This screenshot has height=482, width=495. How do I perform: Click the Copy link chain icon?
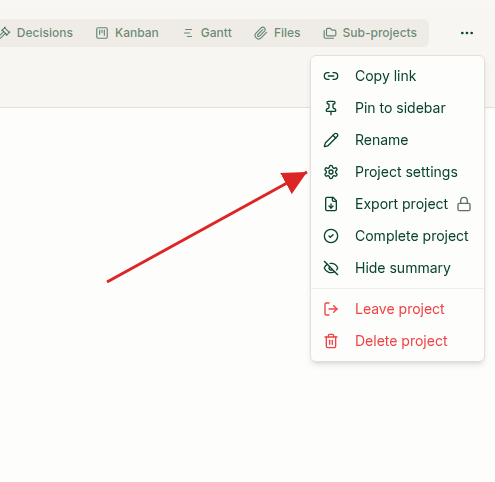click(331, 76)
